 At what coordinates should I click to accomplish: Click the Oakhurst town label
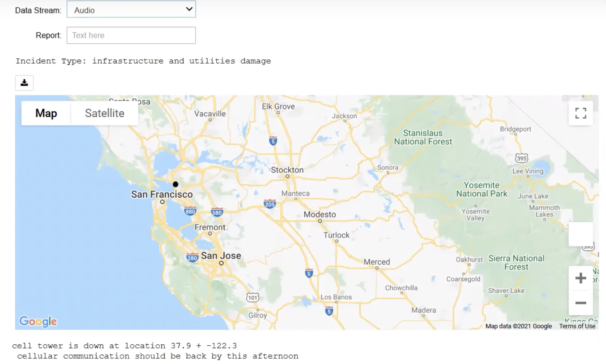pos(469,259)
